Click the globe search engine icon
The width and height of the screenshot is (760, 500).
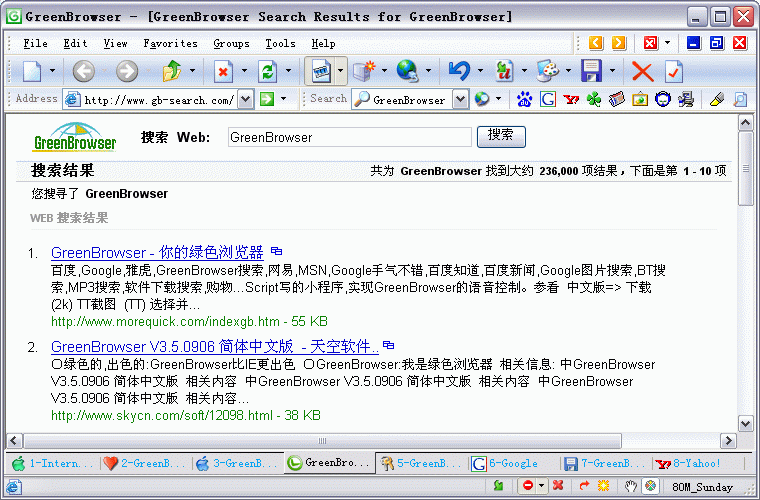point(482,99)
